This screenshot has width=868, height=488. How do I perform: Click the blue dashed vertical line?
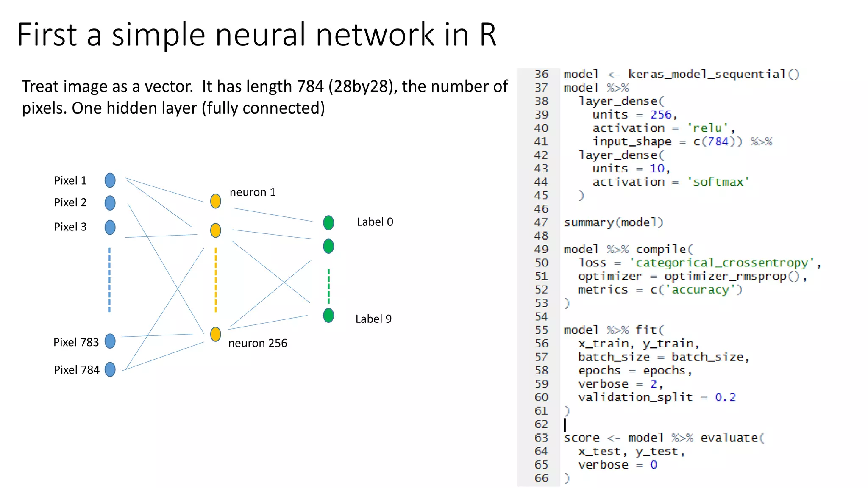pyautogui.click(x=109, y=280)
